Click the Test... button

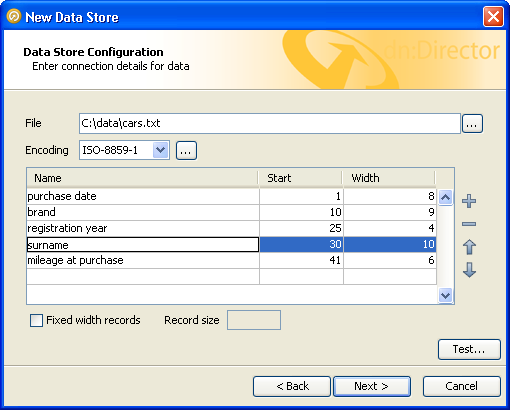tap(469, 349)
